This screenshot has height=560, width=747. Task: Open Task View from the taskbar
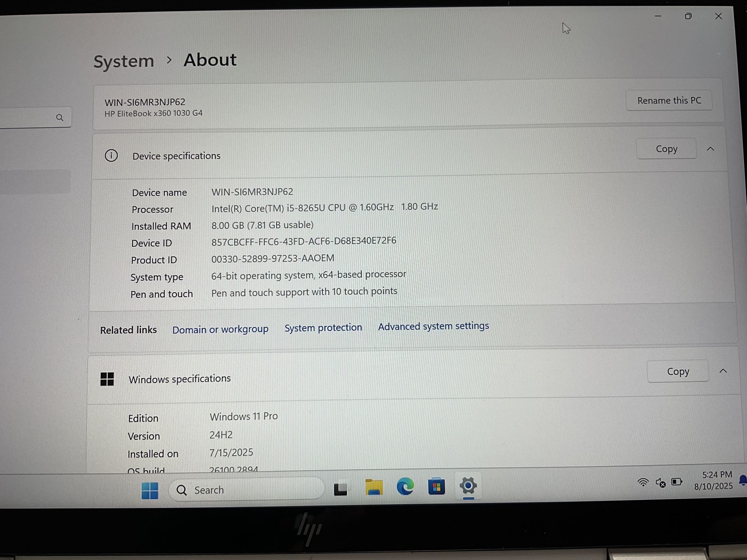pyautogui.click(x=340, y=489)
